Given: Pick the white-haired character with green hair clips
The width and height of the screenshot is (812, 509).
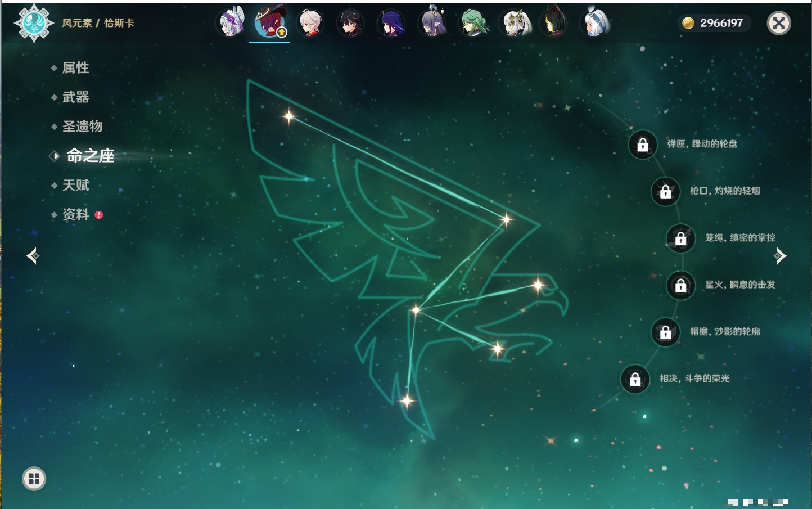Looking at the screenshot, I should click(x=515, y=23).
